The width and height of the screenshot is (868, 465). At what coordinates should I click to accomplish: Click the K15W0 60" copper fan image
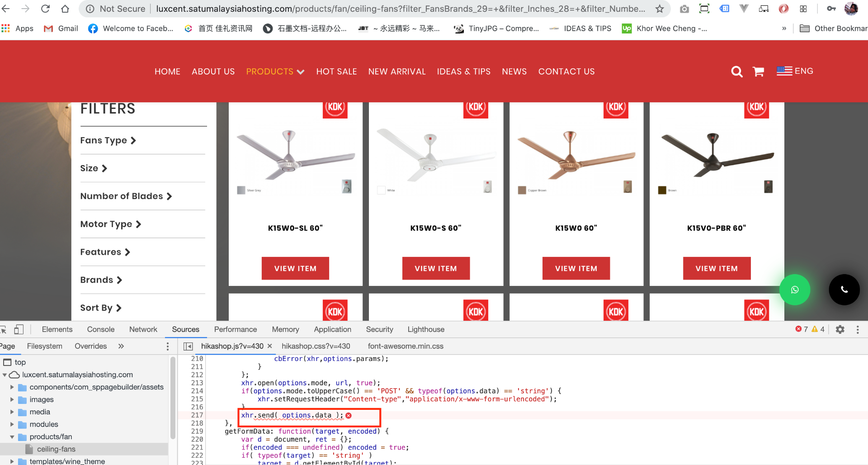[576, 156]
